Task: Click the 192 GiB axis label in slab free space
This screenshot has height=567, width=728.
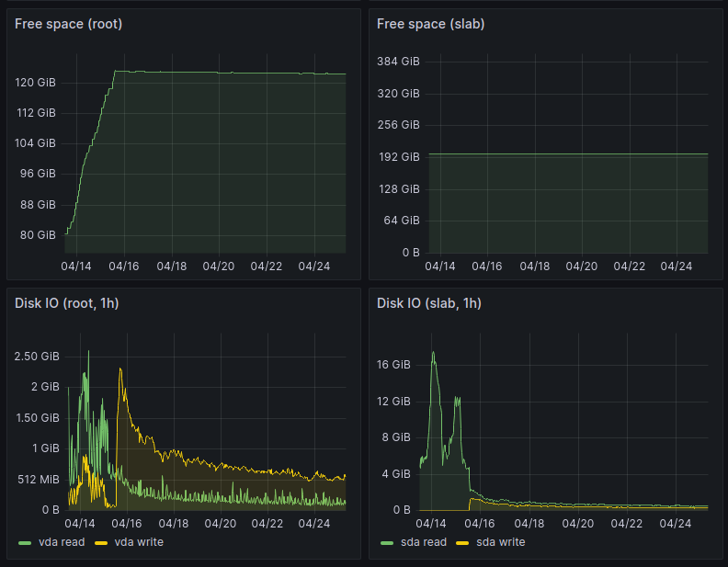Action: tap(399, 157)
